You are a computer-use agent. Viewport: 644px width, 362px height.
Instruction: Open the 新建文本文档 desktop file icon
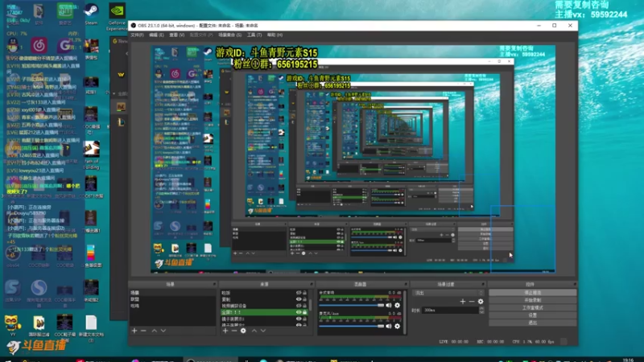tap(91, 328)
